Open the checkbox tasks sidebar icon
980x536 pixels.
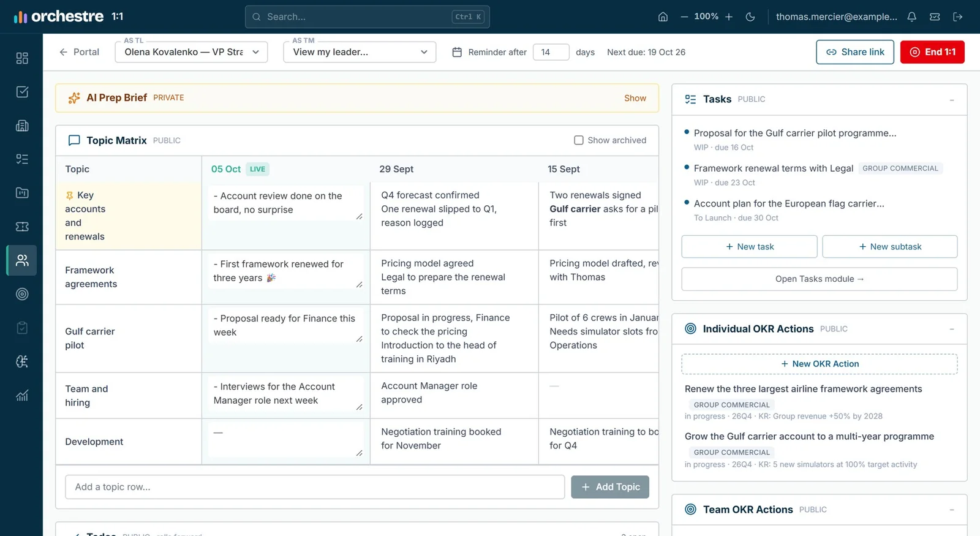22,92
